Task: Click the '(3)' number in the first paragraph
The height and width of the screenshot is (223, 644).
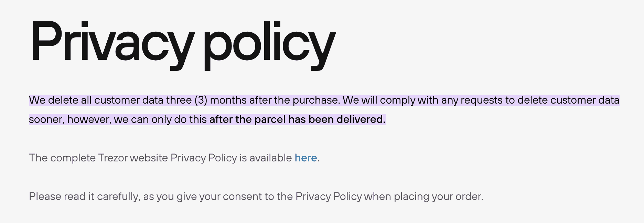Action: pyautogui.click(x=201, y=100)
